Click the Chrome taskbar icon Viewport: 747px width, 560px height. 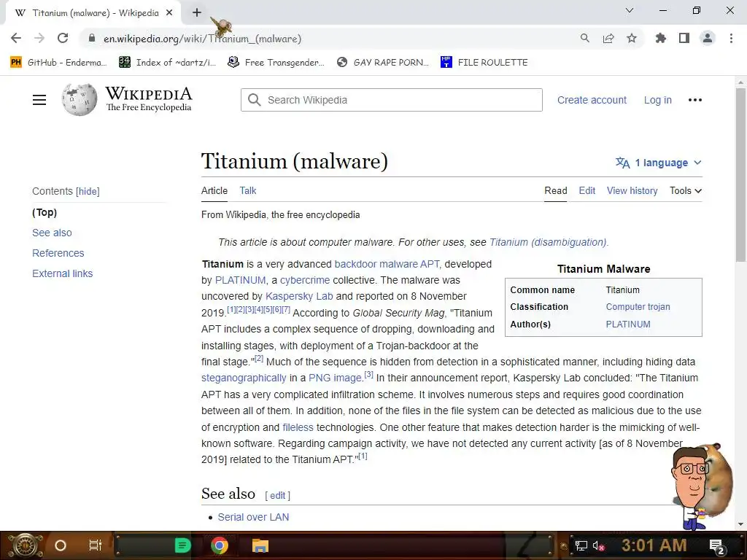219,545
